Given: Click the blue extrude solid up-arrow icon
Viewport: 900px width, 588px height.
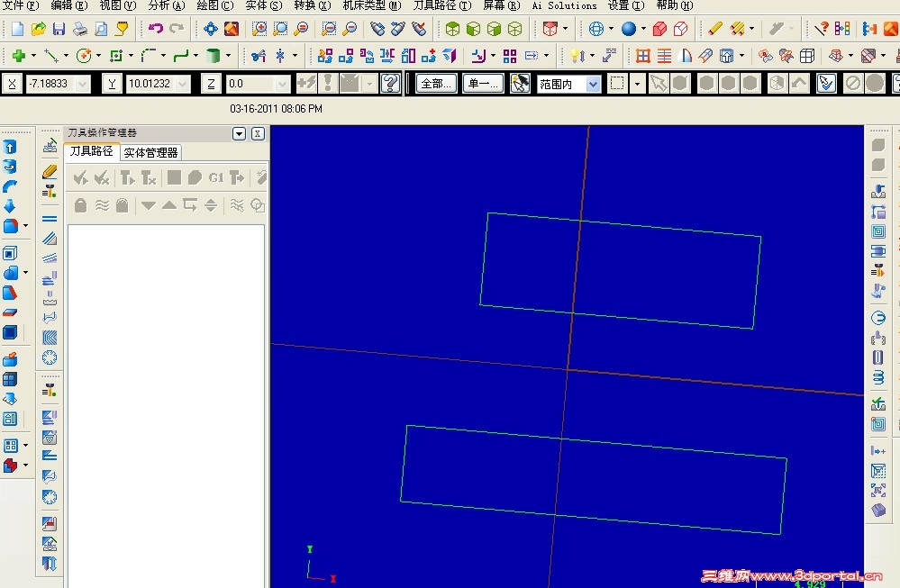Looking at the screenshot, I should [10, 148].
